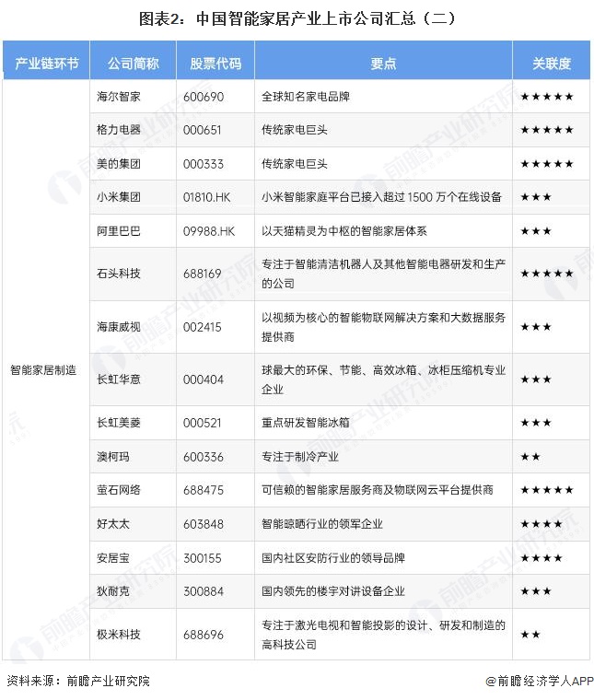Click stock code 300155
This screenshot has height=700, width=594.
(x=203, y=558)
